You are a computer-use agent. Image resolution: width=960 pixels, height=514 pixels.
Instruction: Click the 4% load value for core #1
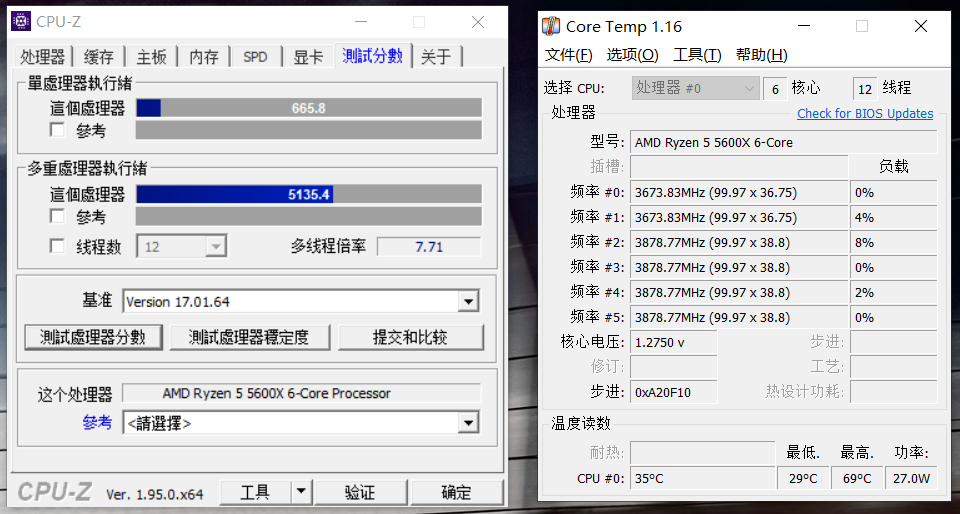pos(894,217)
